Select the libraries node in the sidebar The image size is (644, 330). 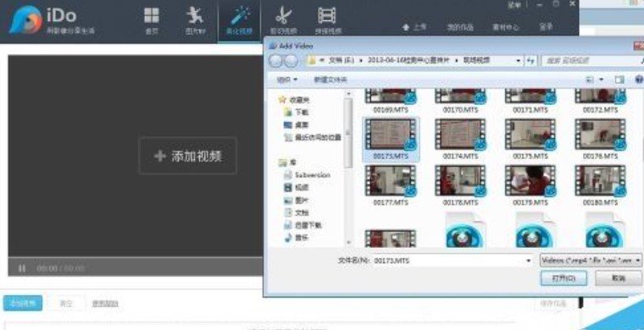pos(288,162)
